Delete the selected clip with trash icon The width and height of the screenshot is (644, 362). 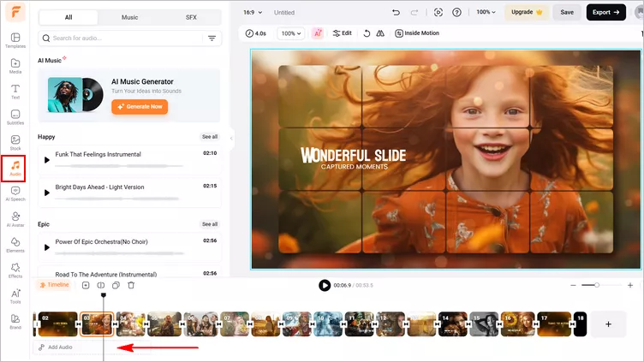click(131, 285)
